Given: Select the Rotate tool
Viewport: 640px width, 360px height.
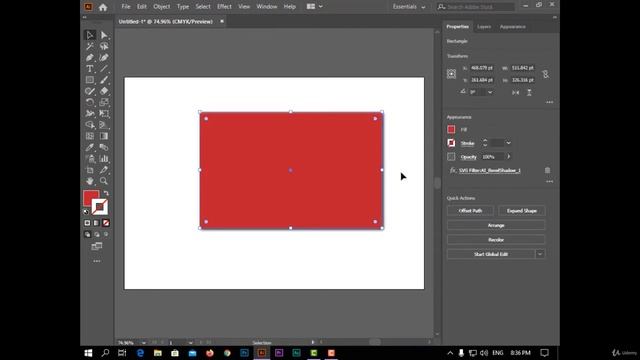Looking at the screenshot, I should pos(90,102).
